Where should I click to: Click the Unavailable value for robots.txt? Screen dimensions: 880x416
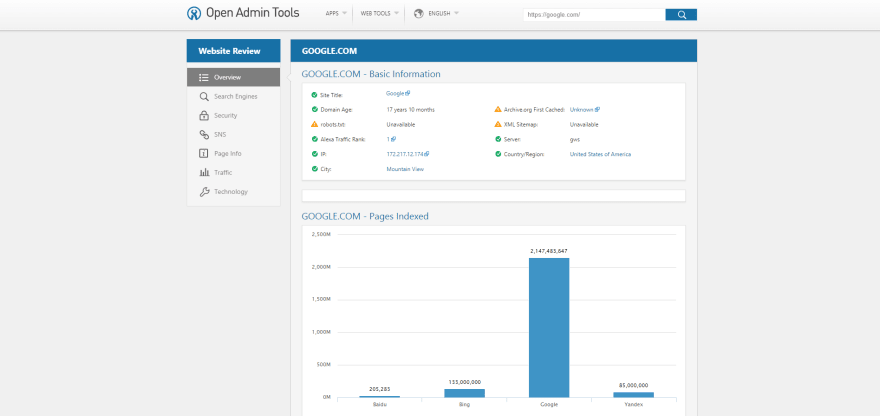point(401,125)
